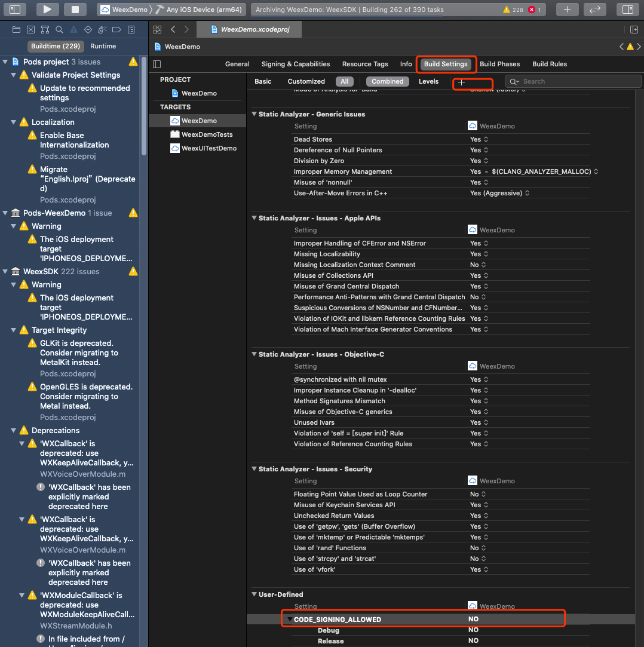644x647 pixels.
Task: Click the related items grid icon
Action: 157,29
